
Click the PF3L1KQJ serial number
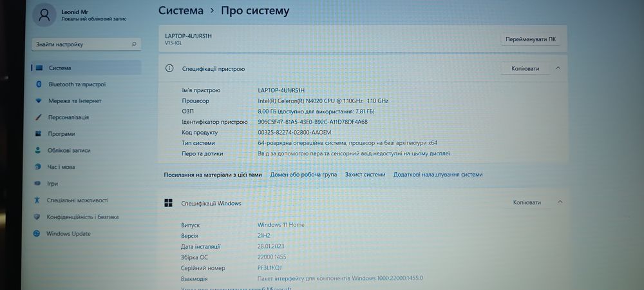click(x=270, y=268)
